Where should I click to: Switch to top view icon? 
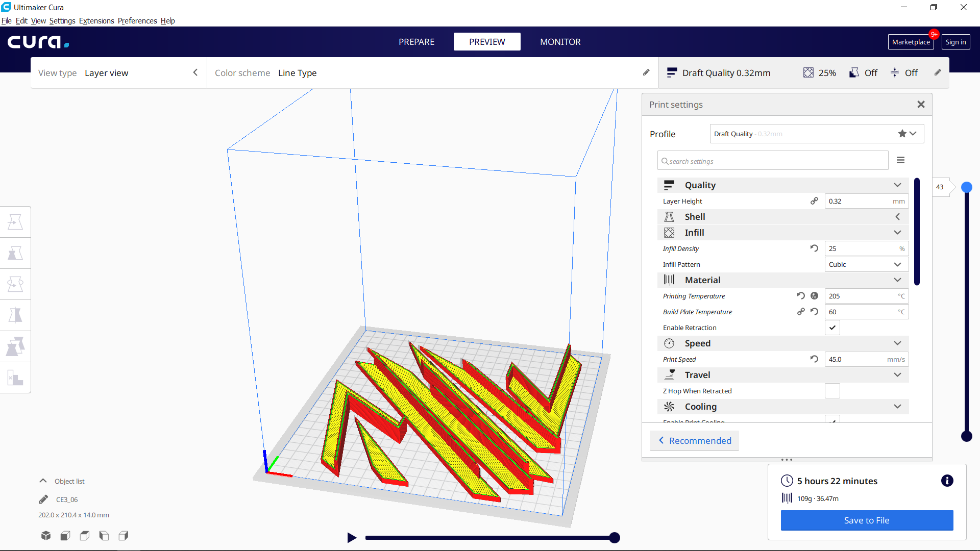pos(85,536)
